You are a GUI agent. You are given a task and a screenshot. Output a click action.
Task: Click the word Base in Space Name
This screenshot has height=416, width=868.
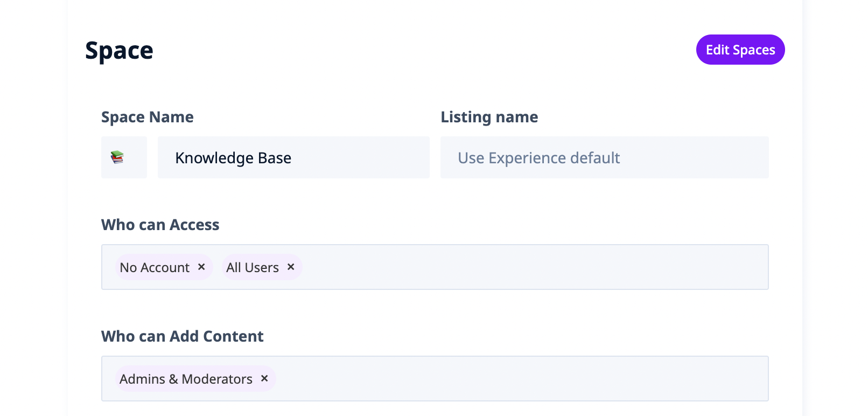click(275, 158)
